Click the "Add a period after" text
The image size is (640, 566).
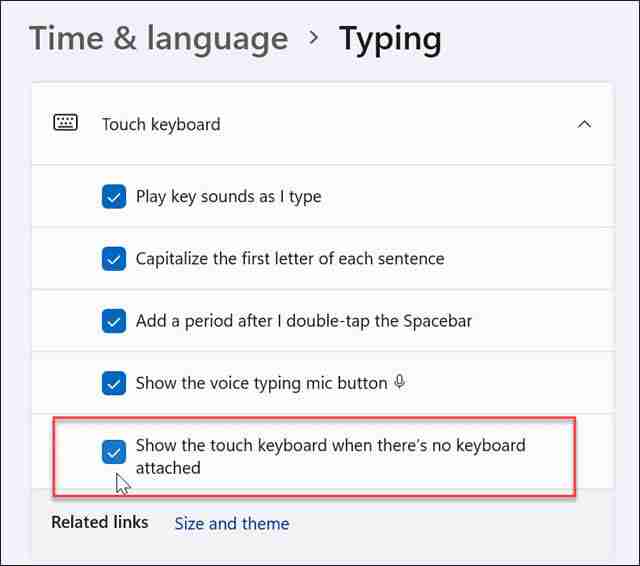(x=304, y=321)
